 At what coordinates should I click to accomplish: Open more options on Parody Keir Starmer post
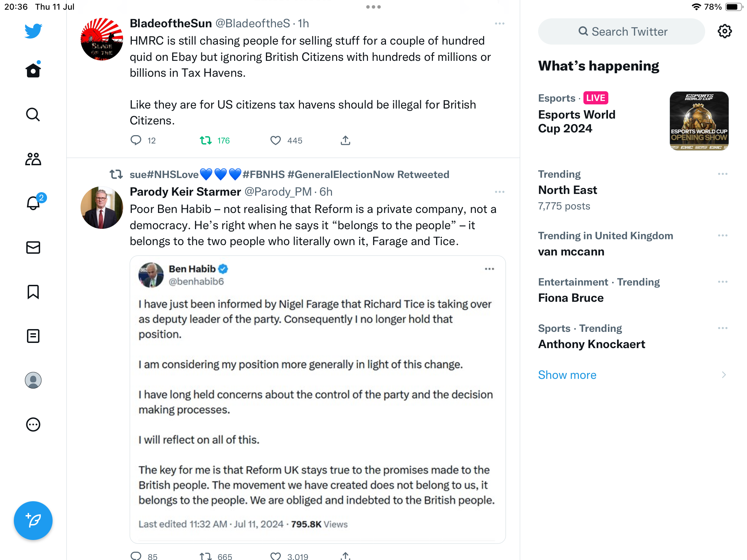500,192
